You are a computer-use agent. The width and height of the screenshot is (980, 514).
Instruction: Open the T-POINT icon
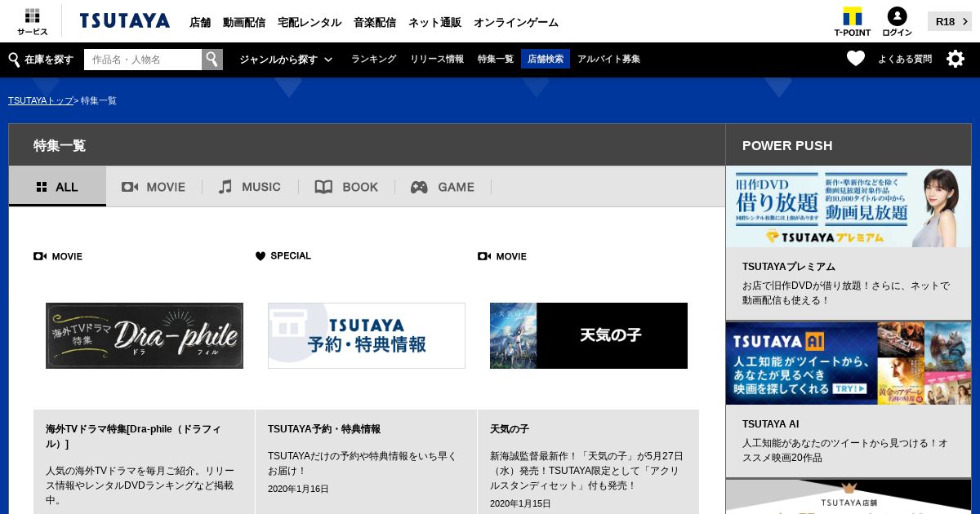852,22
